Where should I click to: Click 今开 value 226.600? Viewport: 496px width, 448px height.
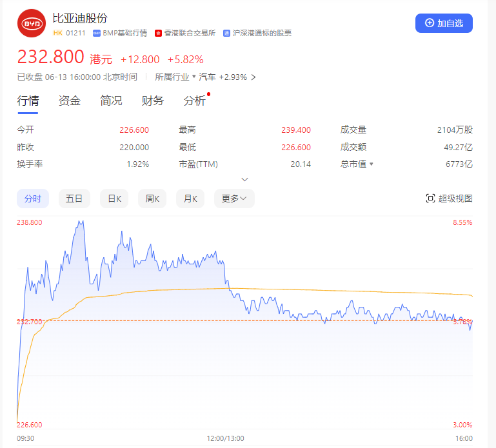click(x=134, y=130)
